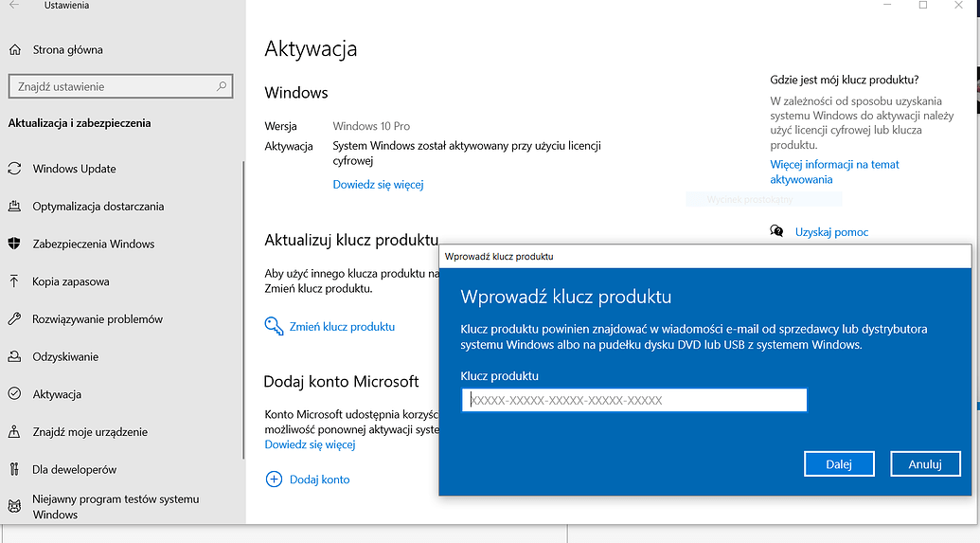Viewport: 980px width, 543px height.
Task: Click the plus circle icon beside Dodaj konto
Action: coord(274,480)
